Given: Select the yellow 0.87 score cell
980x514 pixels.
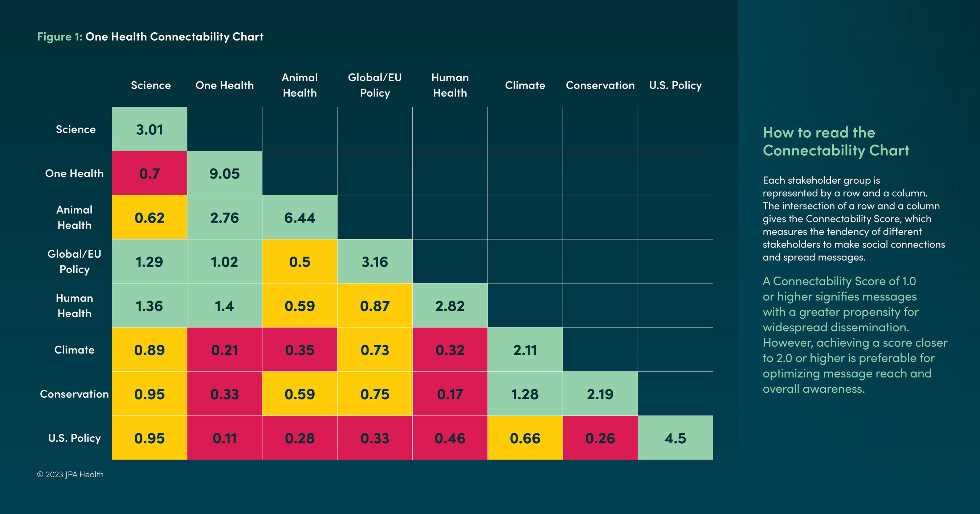Looking at the screenshot, I should pos(375,306).
